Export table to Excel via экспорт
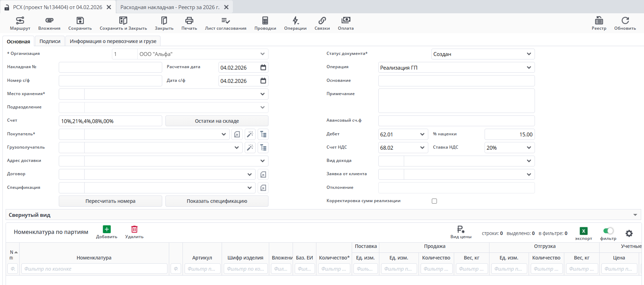This screenshot has height=285, width=644. (x=584, y=231)
